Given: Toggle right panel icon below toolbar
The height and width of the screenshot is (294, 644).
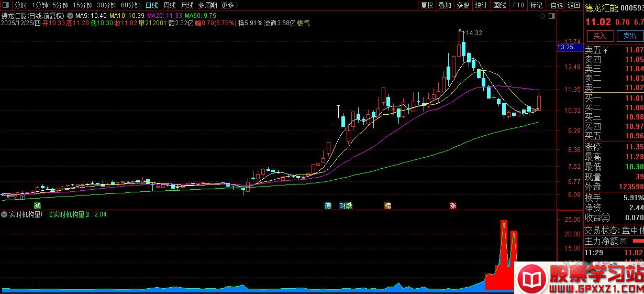Looking at the screenshot, I should (x=551, y=16).
